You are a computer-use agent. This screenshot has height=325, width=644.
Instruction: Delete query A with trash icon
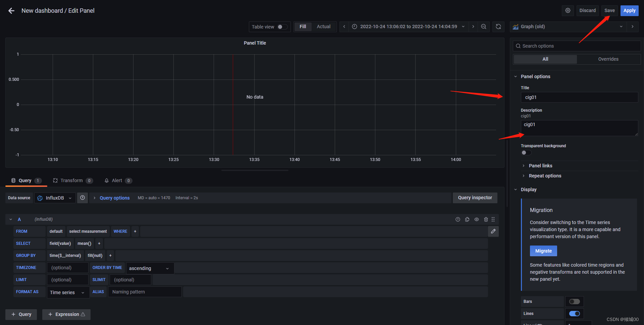(486, 219)
